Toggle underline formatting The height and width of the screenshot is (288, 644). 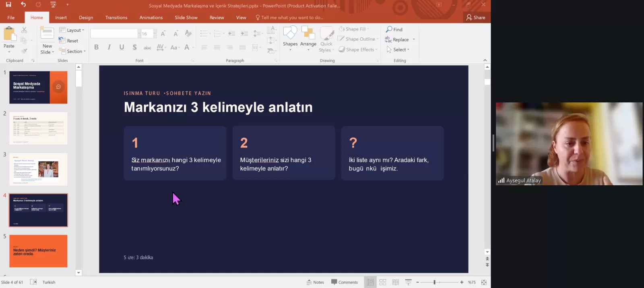click(122, 47)
